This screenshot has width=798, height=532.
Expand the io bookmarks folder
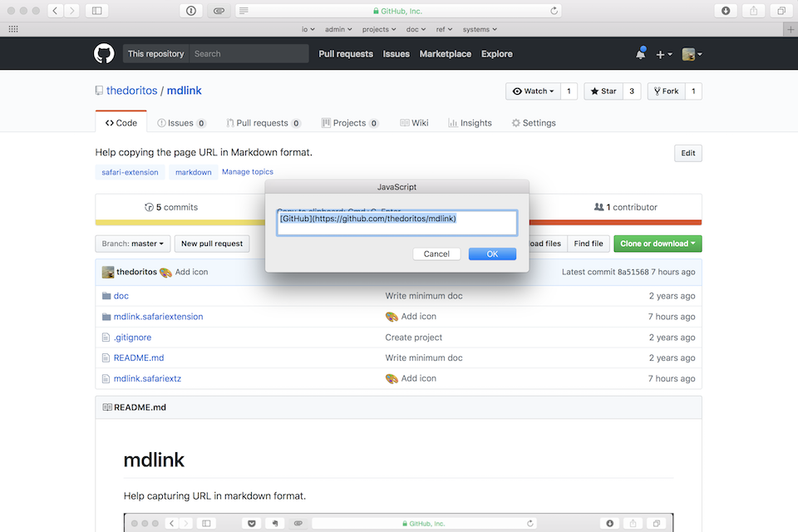tap(308, 30)
